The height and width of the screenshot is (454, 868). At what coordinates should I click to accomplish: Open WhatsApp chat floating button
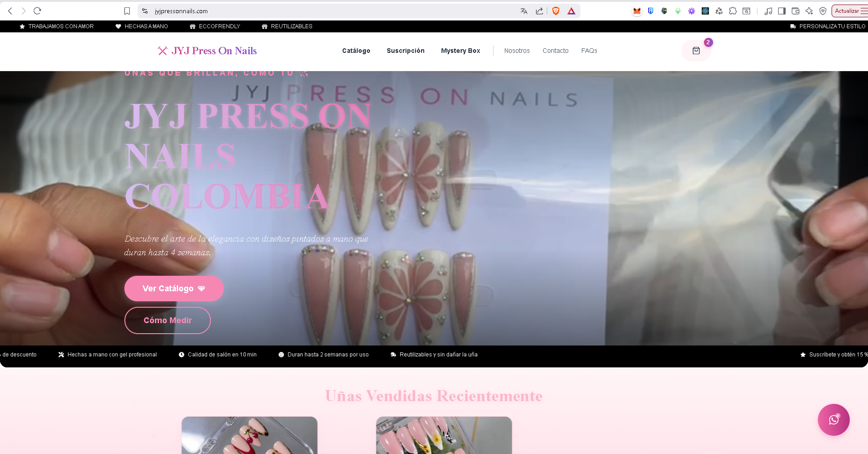[833, 420]
